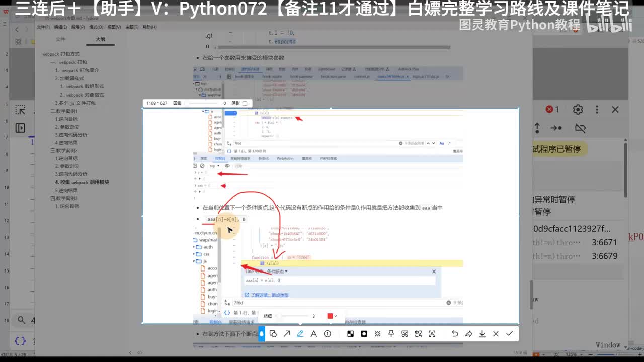Go to outline item '4. 收集 webpack 调用模块'
The image size is (644, 362).
pyautogui.click(x=82, y=182)
